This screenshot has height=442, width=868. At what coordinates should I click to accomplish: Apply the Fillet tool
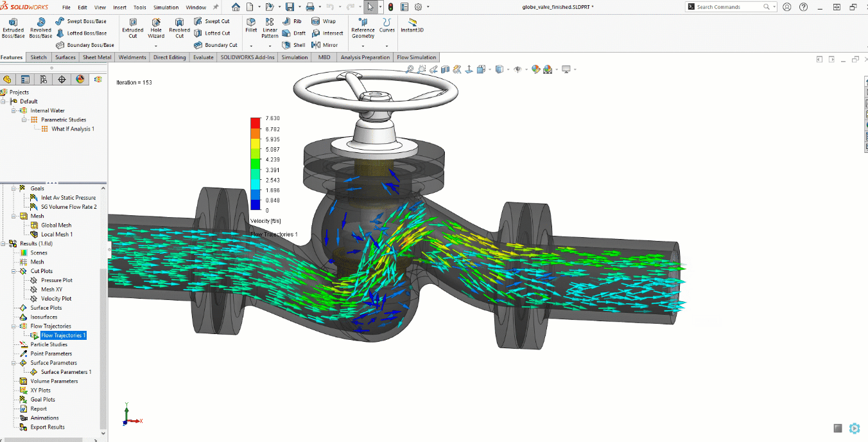[251, 25]
